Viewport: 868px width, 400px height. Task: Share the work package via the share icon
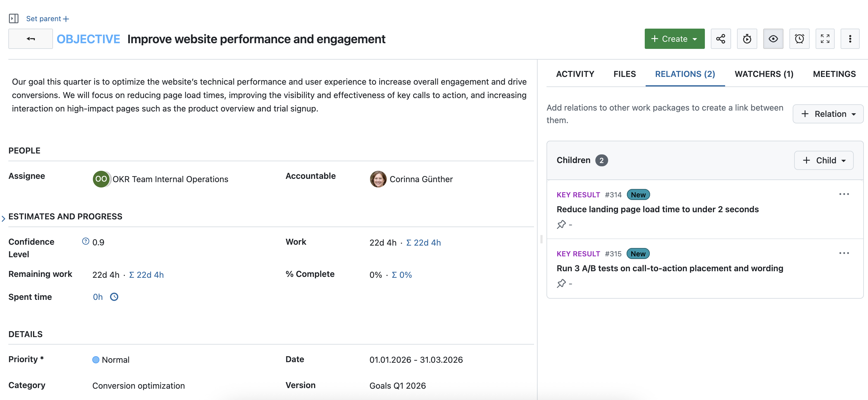click(721, 38)
